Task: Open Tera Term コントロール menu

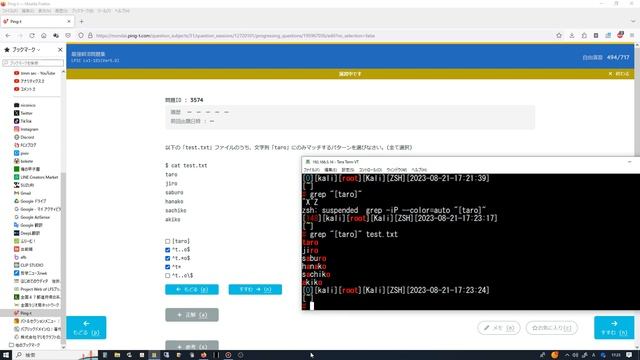Action: (370, 170)
